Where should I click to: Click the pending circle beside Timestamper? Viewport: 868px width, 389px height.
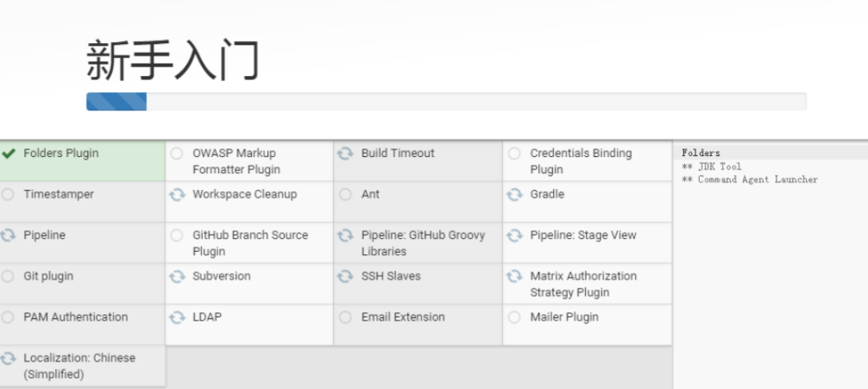point(8,194)
